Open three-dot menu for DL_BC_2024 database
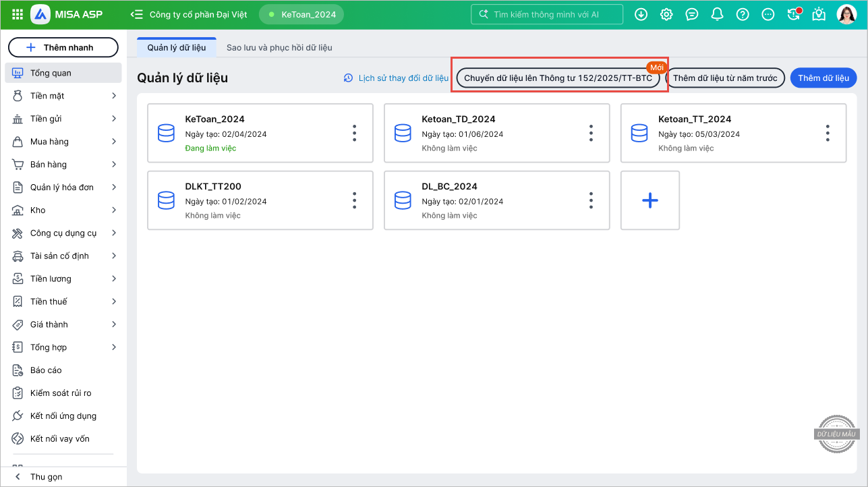 pyautogui.click(x=591, y=200)
